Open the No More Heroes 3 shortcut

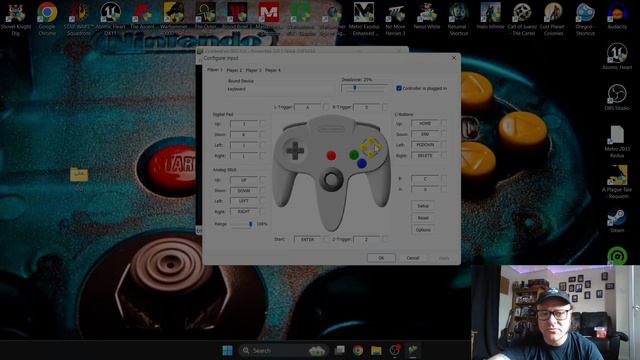click(395, 18)
